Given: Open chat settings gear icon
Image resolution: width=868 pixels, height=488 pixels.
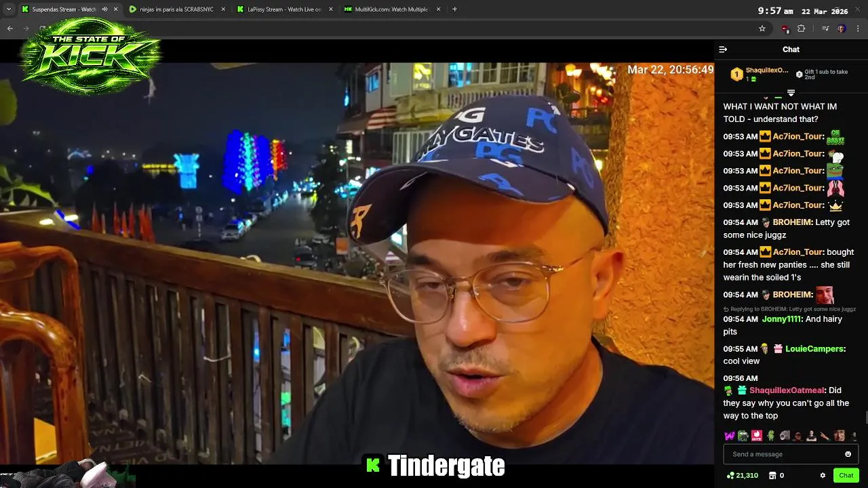Looking at the screenshot, I should point(823,476).
